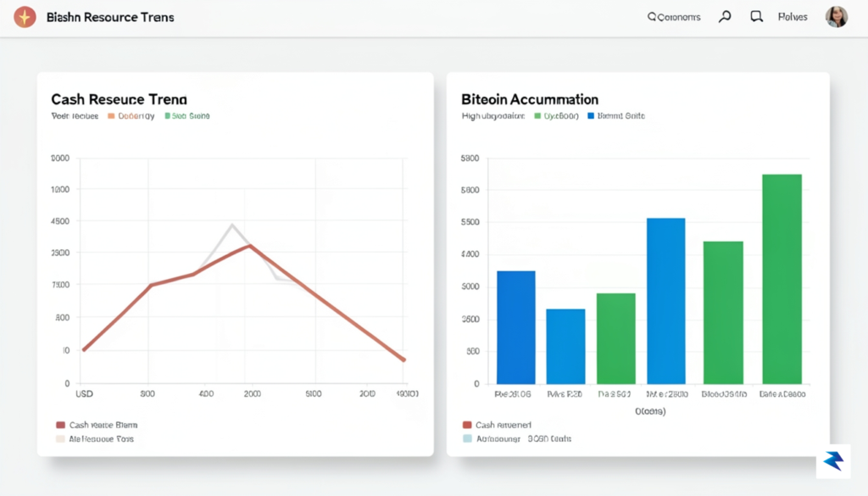Image resolution: width=868 pixels, height=496 pixels.
Task: Click the orange star app logo
Action: (25, 17)
